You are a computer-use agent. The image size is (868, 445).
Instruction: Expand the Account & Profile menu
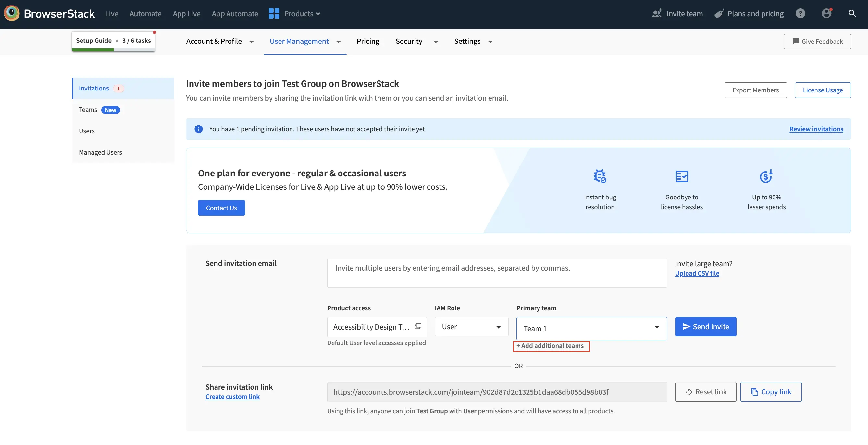(x=220, y=42)
